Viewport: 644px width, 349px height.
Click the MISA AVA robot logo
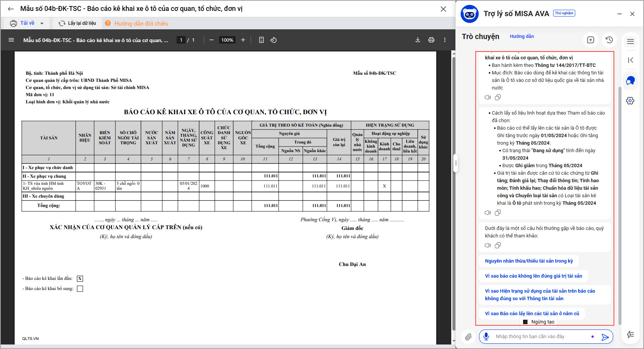(470, 14)
